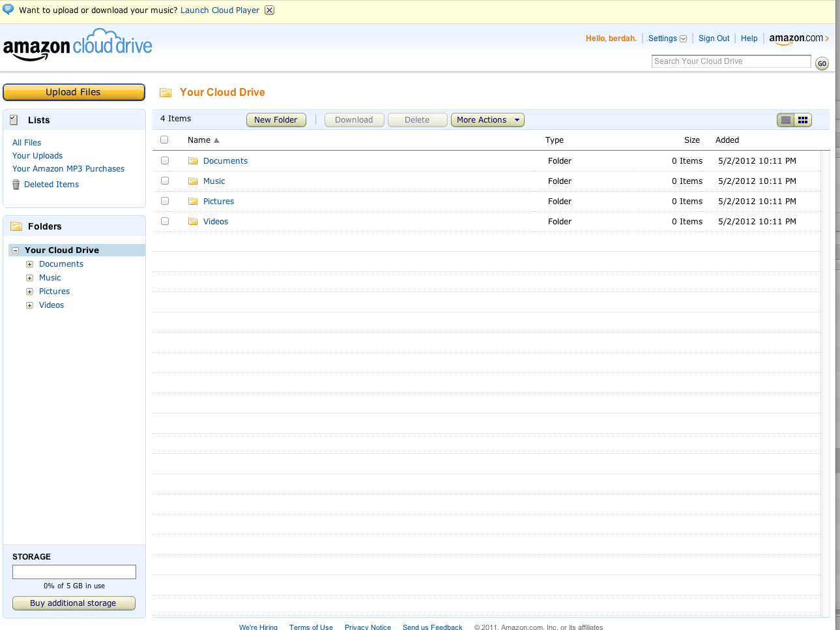Expand the Music tree node
The image size is (840, 630).
coord(29,278)
